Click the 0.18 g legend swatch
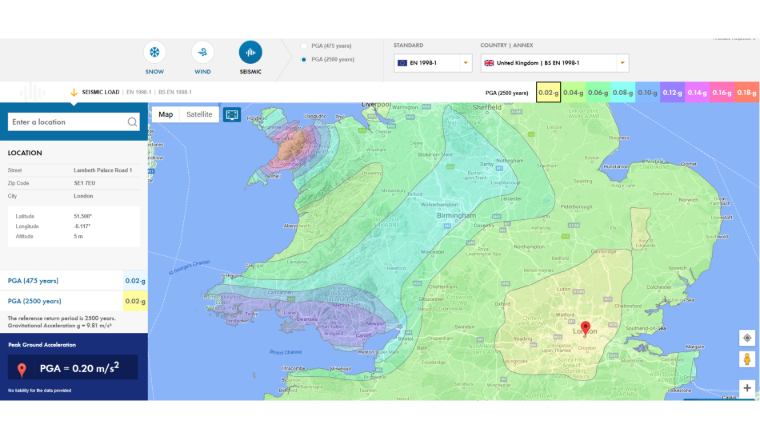The height and width of the screenshot is (439, 760). (x=746, y=92)
